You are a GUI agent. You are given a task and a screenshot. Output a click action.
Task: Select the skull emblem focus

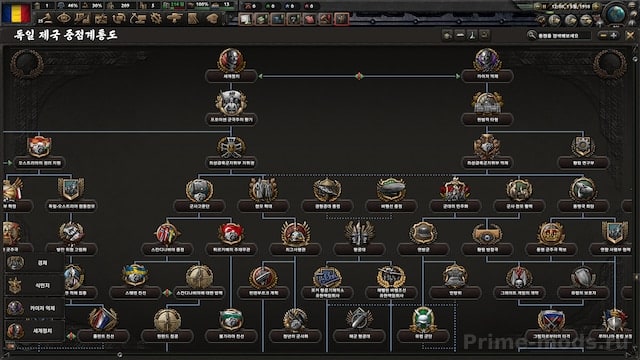click(x=519, y=282)
